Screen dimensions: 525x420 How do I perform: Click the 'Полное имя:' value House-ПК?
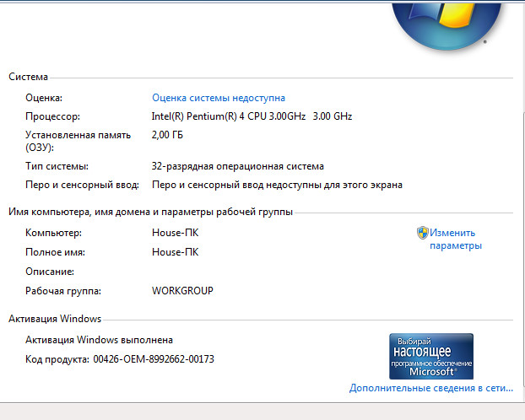pos(175,252)
